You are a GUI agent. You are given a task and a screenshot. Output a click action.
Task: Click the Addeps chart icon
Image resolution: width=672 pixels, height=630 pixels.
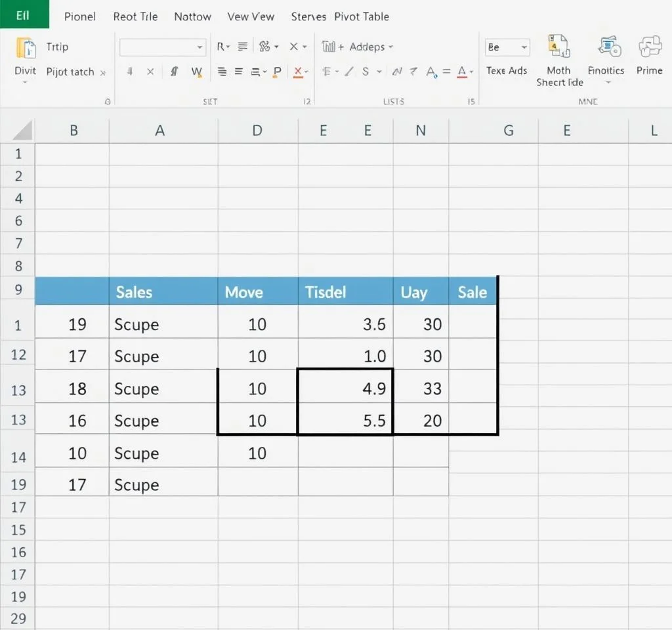[329, 47]
